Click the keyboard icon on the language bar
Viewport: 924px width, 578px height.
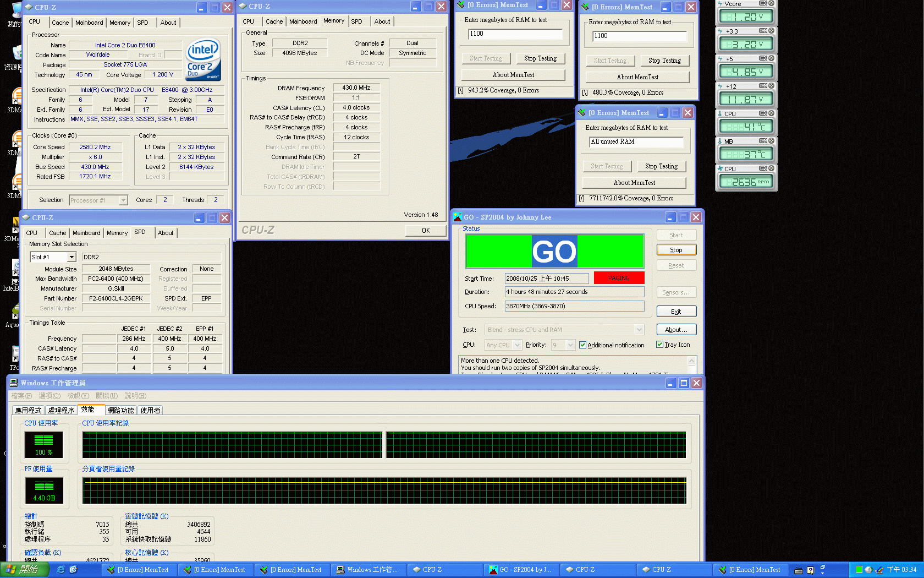point(799,570)
